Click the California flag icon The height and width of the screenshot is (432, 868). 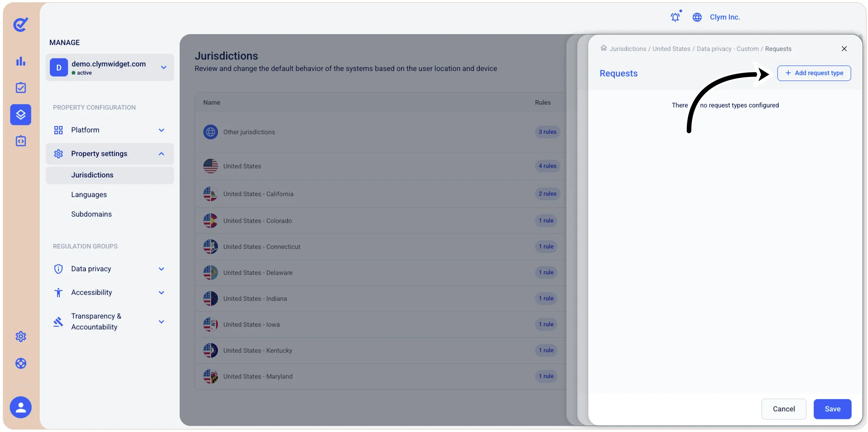point(211,194)
